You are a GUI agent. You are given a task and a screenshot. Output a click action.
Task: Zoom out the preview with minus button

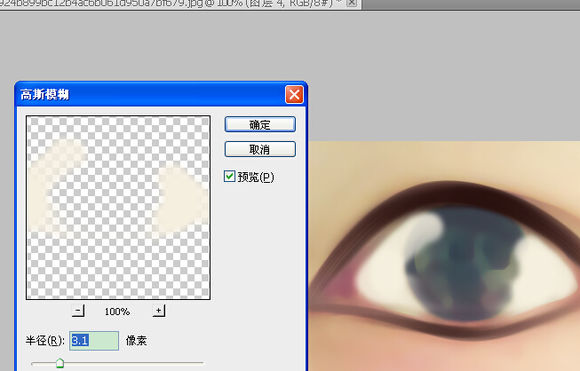(78, 311)
